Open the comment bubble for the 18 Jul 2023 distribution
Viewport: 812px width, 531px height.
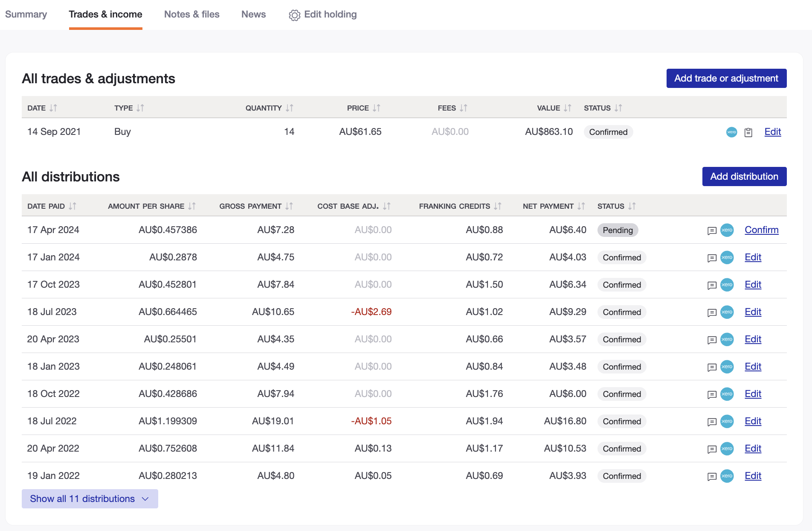coord(711,312)
